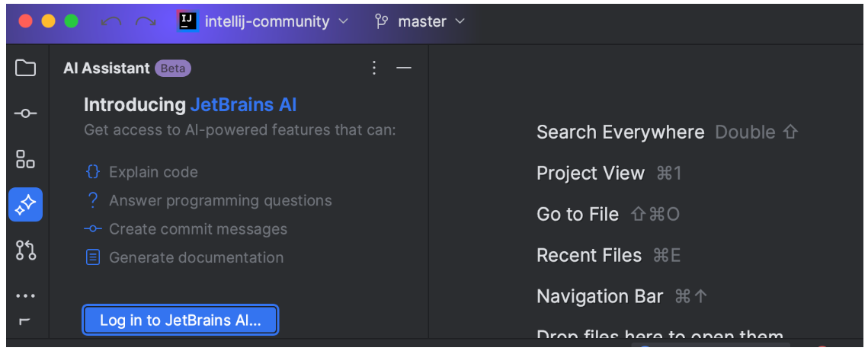Show more tool windows ellipsis
This screenshot has height=354, width=868.
(x=26, y=295)
